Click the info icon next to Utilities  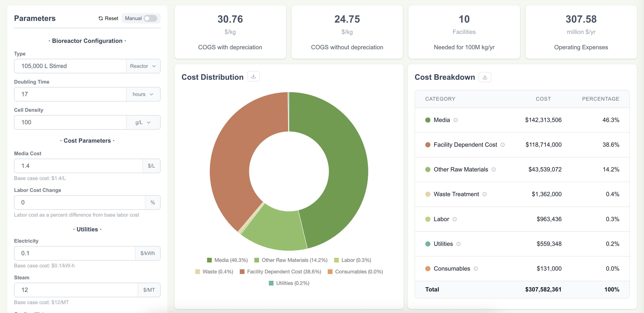pos(459,244)
